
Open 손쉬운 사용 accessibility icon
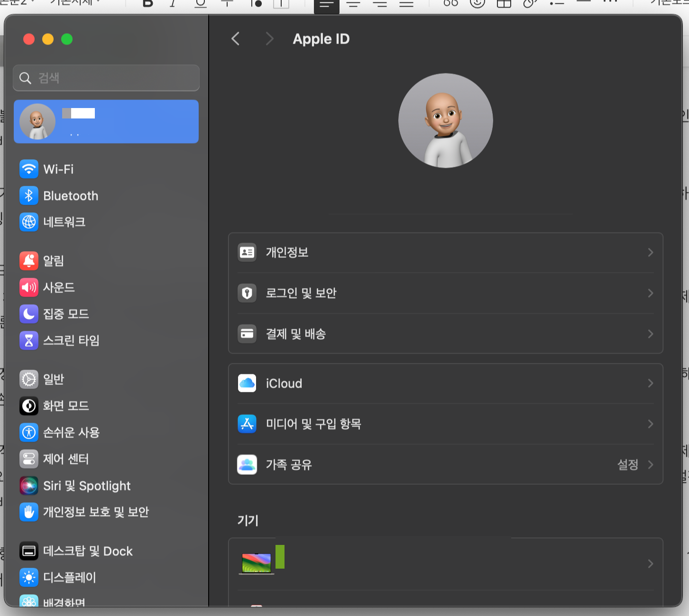coord(29,432)
